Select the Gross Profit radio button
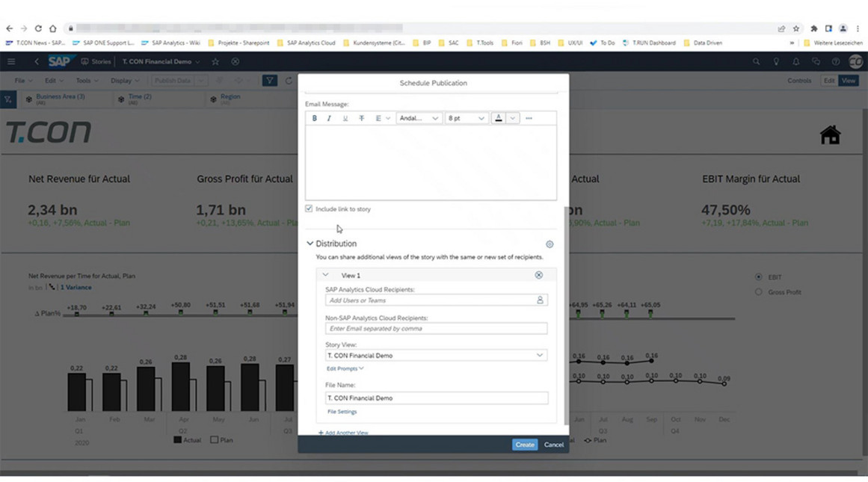868x482 pixels. point(759,292)
